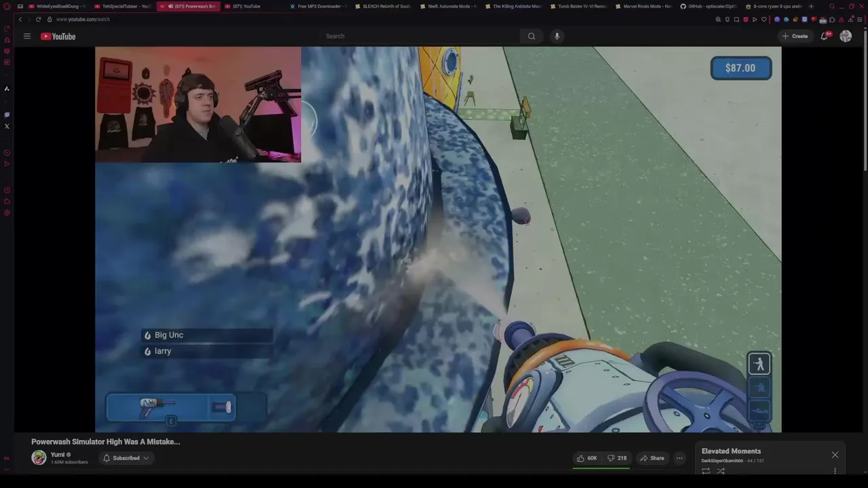Toggle playlist shuffle icon
The image size is (868, 488).
721,470
